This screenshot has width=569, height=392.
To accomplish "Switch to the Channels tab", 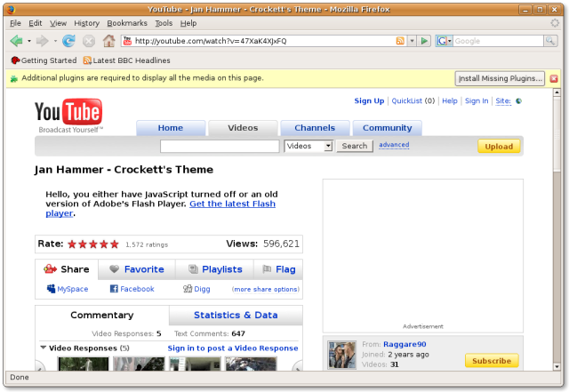I will (315, 128).
